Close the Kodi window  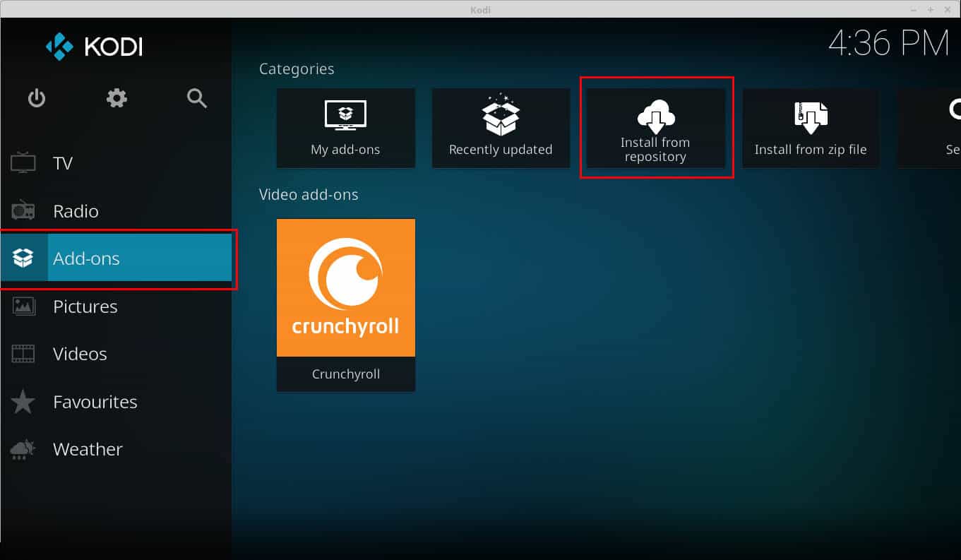947,9
